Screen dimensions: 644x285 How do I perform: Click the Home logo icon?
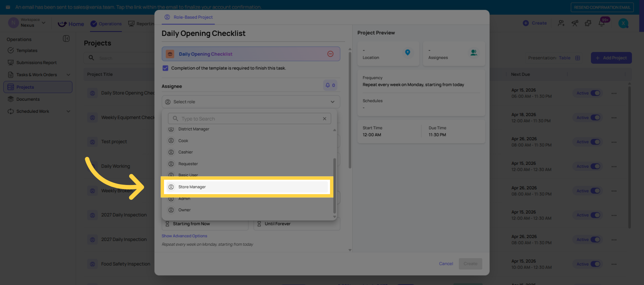[62, 24]
